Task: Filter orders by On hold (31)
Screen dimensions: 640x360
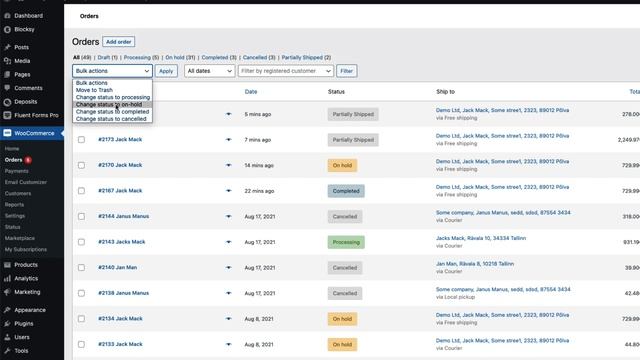Action: click(180, 58)
